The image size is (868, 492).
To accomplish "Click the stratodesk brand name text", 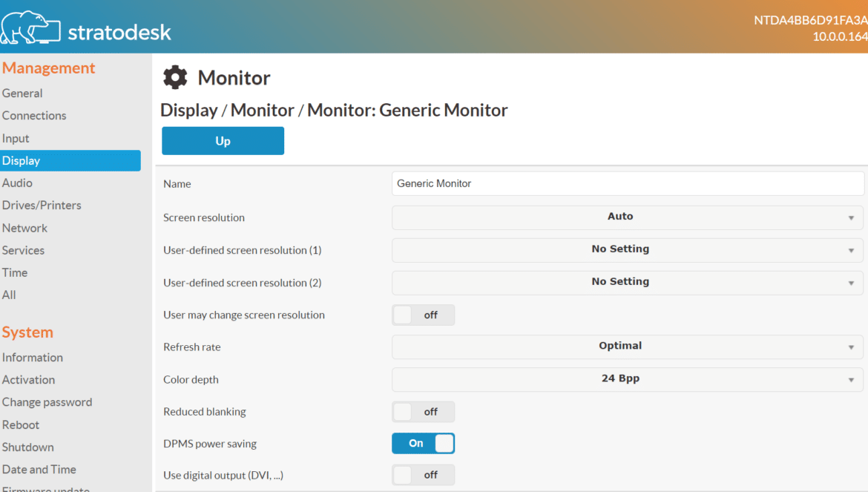I will tap(119, 32).
